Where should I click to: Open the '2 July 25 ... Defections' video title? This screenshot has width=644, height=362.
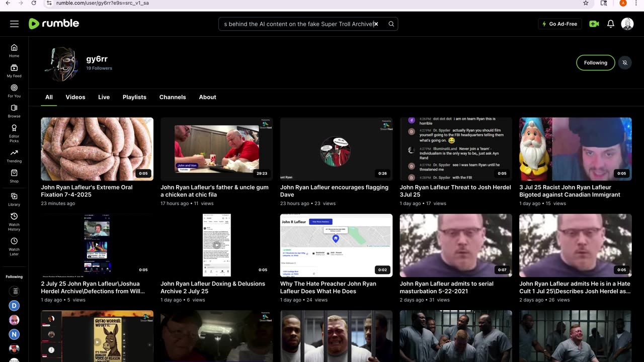point(93,288)
